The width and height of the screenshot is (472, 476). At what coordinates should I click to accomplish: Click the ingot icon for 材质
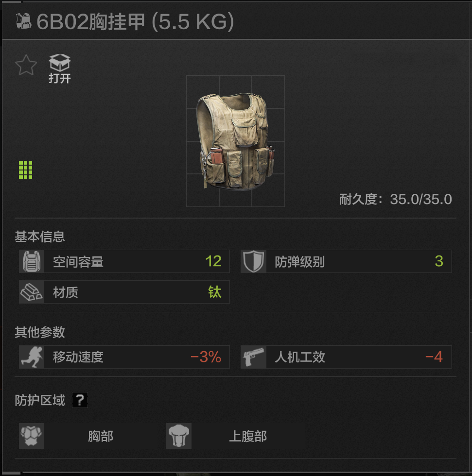pyautogui.click(x=32, y=292)
